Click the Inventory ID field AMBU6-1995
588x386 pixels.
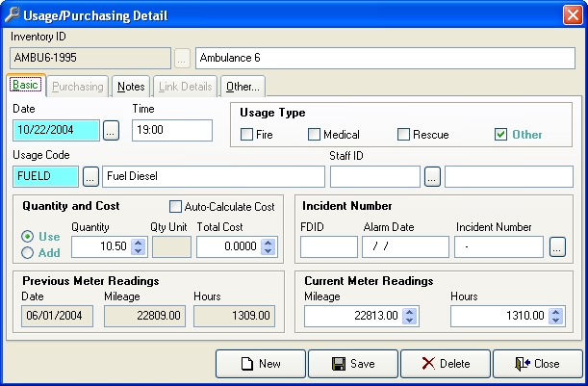tap(90, 58)
